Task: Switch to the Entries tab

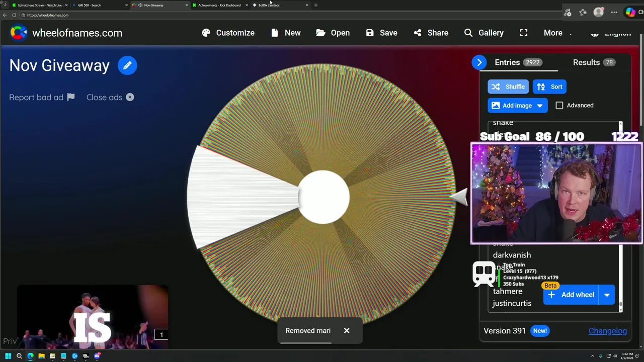Action: point(518,62)
